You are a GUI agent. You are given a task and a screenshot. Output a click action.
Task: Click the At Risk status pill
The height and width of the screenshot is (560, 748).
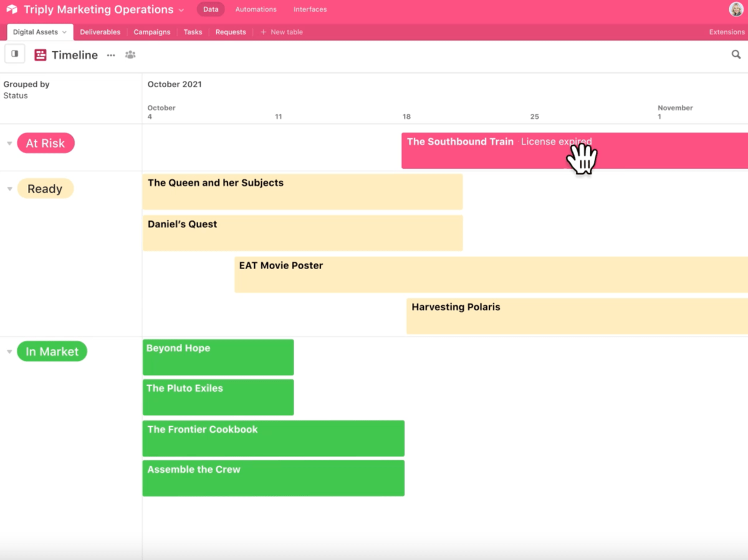[46, 143]
